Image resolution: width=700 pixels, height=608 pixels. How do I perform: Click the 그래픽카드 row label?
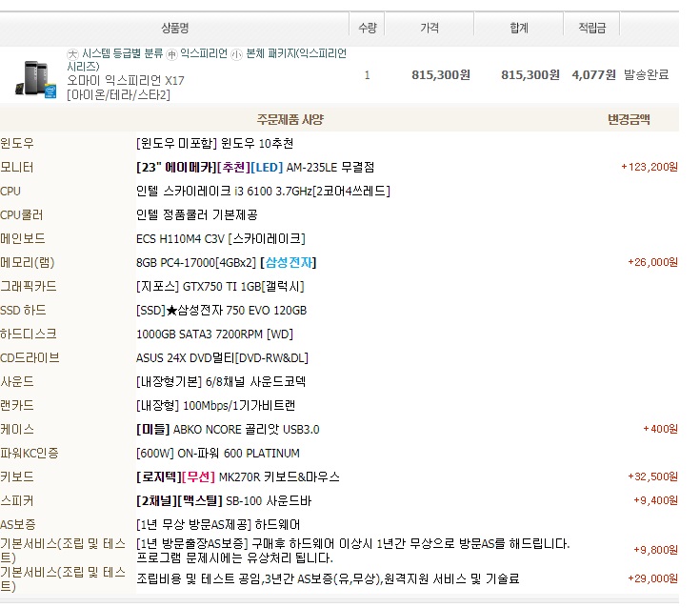[x=29, y=286]
